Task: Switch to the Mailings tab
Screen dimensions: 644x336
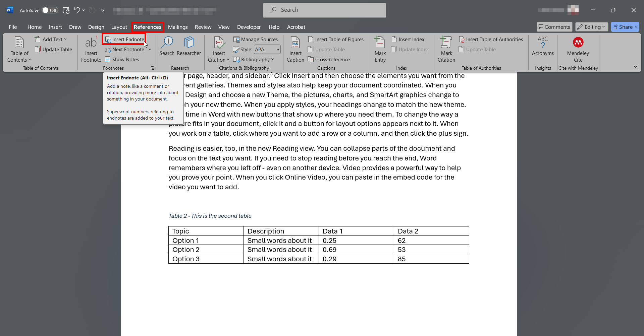Action: click(178, 27)
